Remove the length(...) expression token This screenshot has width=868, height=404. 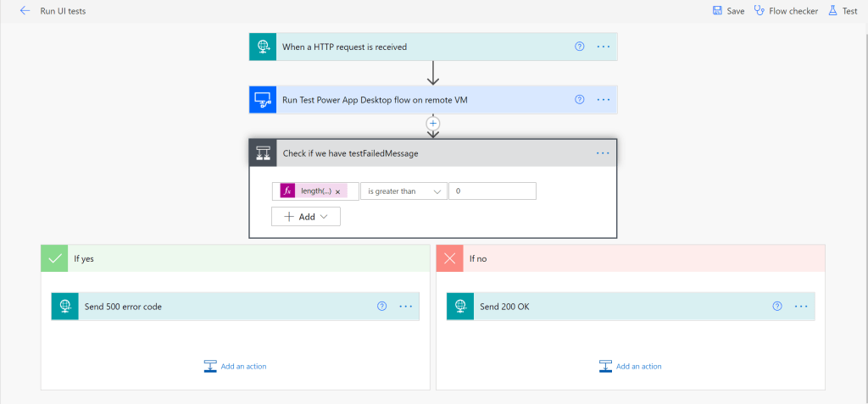point(337,191)
